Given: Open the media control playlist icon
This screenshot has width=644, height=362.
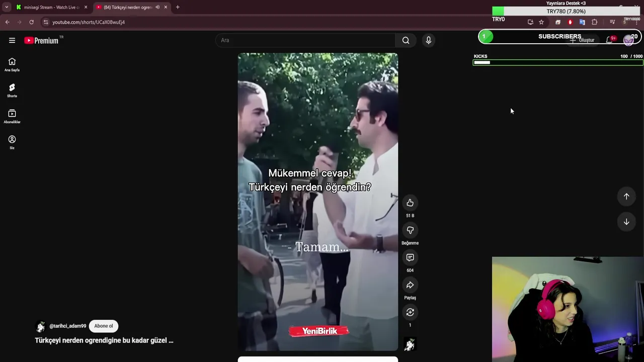Looking at the screenshot, I should tap(612, 22).
